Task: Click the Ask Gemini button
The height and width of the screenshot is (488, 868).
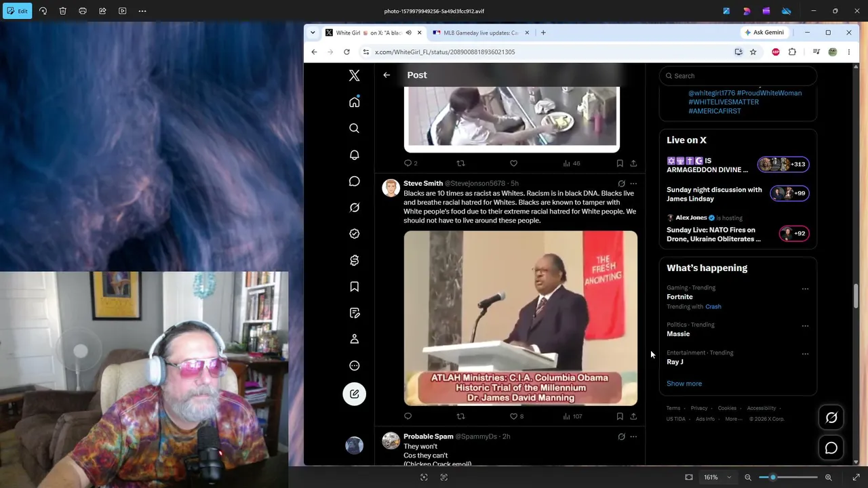Action: tap(764, 33)
